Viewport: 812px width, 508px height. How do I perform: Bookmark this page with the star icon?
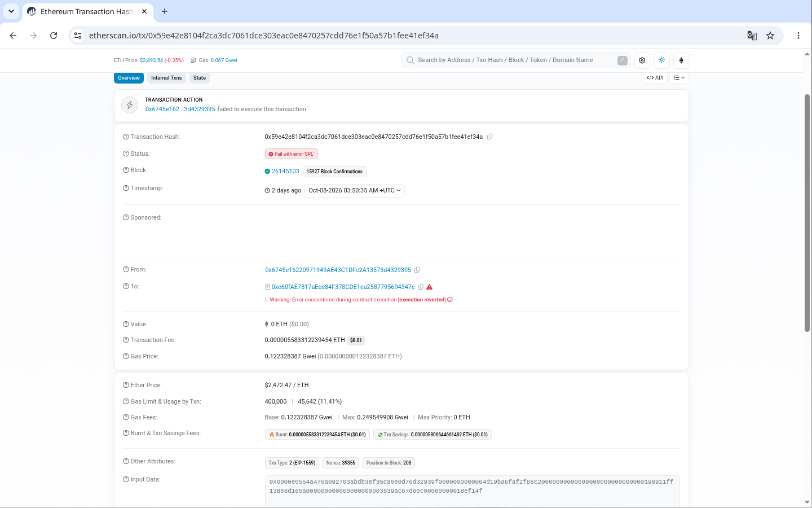point(770,36)
